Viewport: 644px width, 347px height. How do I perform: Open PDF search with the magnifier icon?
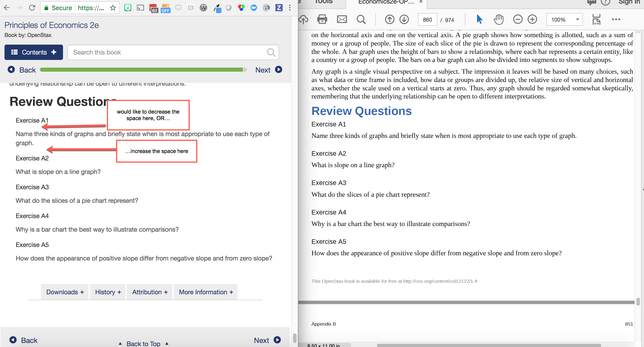point(361,19)
